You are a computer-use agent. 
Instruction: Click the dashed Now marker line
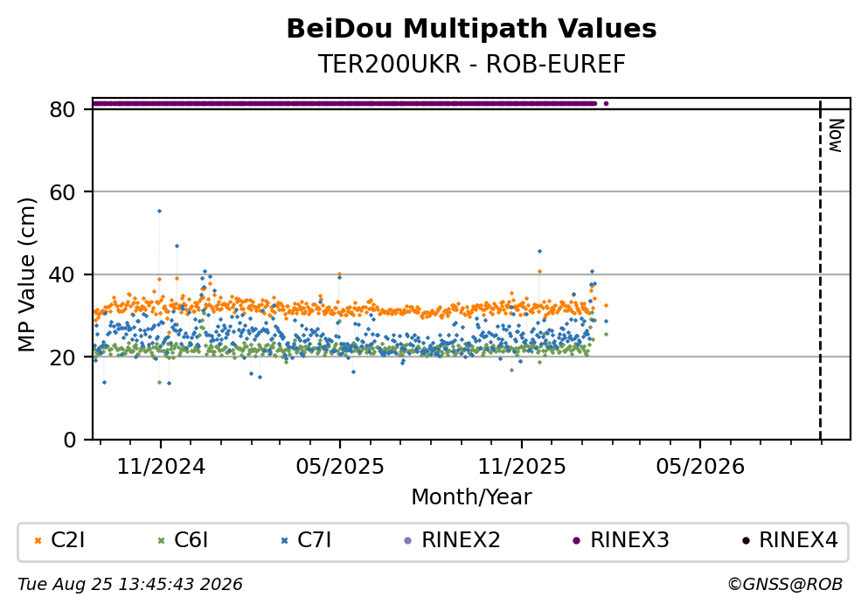821,269
